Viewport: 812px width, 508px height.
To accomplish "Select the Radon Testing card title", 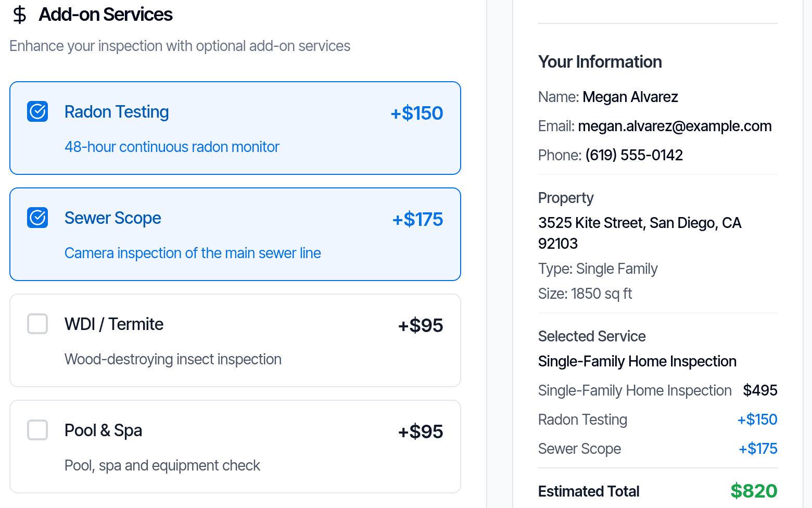I will (117, 112).
